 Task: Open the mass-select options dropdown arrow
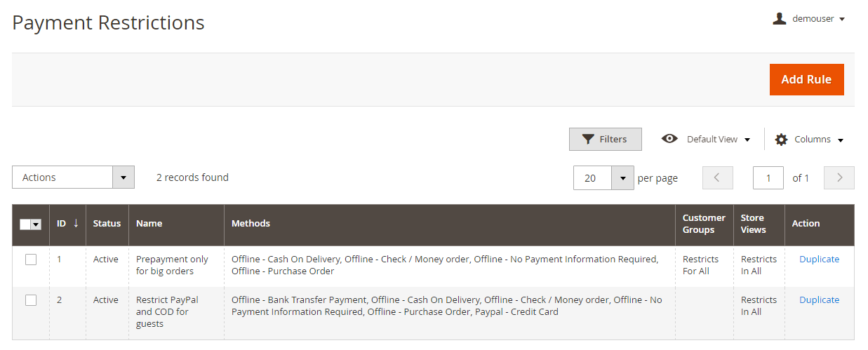coord(36,224)
